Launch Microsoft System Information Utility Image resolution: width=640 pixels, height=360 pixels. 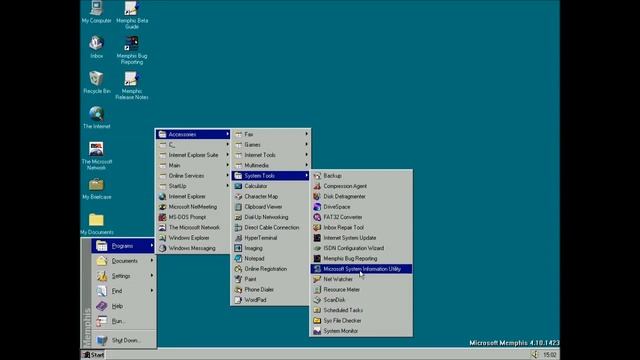pyautogui.click(x=361, y=269)
